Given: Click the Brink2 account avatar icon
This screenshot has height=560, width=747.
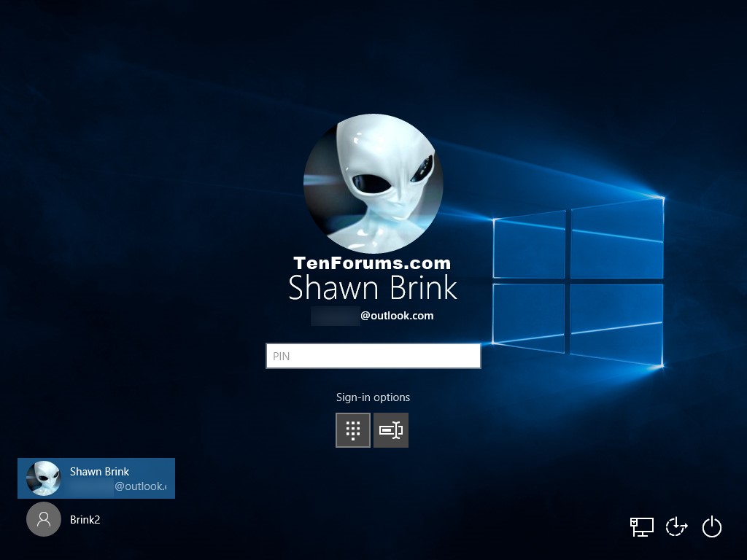Looking at the screenshot, I should click(44, 519).
